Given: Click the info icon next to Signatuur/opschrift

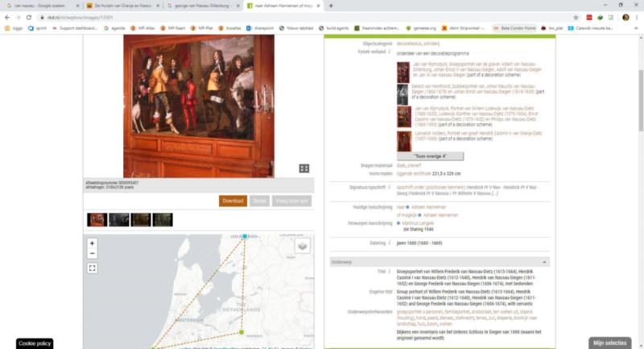Looking at the screenshot, I should (x=390, y=187).
